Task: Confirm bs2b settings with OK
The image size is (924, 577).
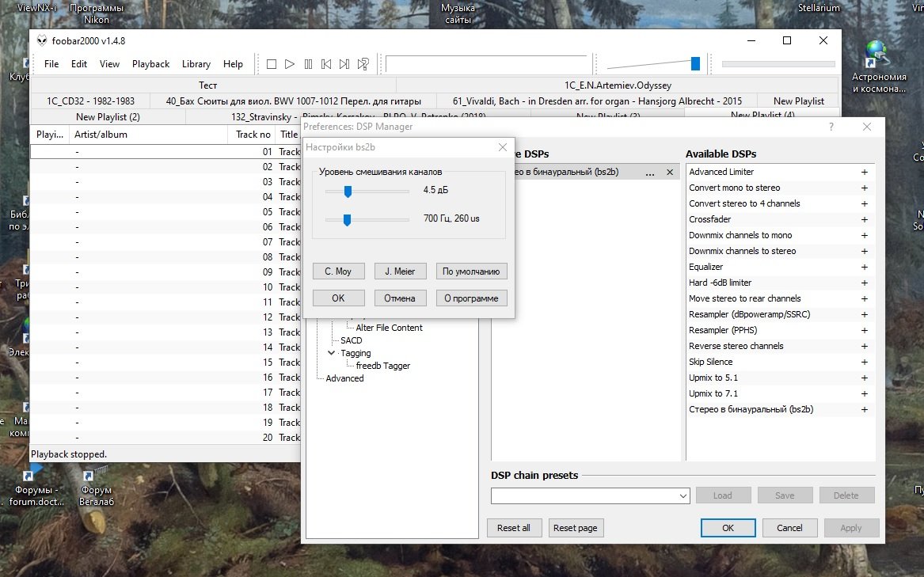Action: tap(338, 298)
